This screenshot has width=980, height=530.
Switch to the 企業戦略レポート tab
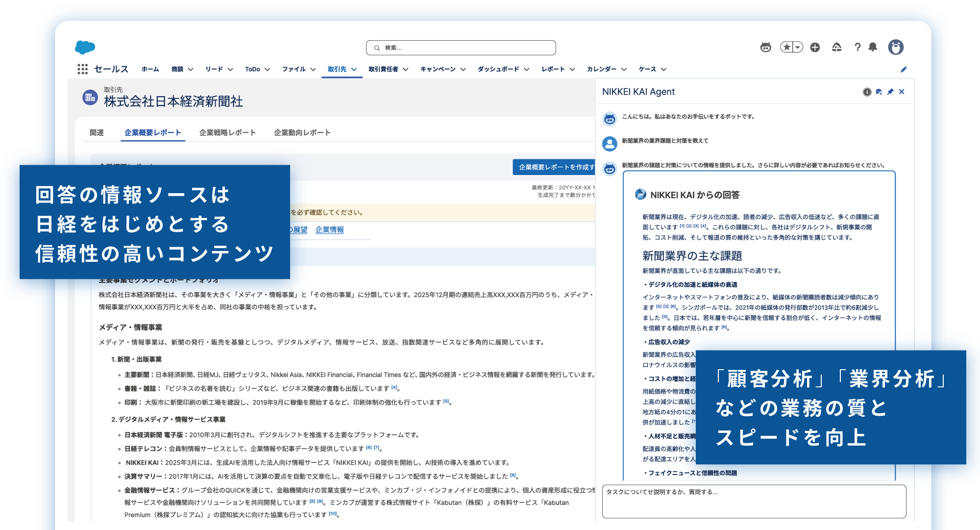(227, 132)
